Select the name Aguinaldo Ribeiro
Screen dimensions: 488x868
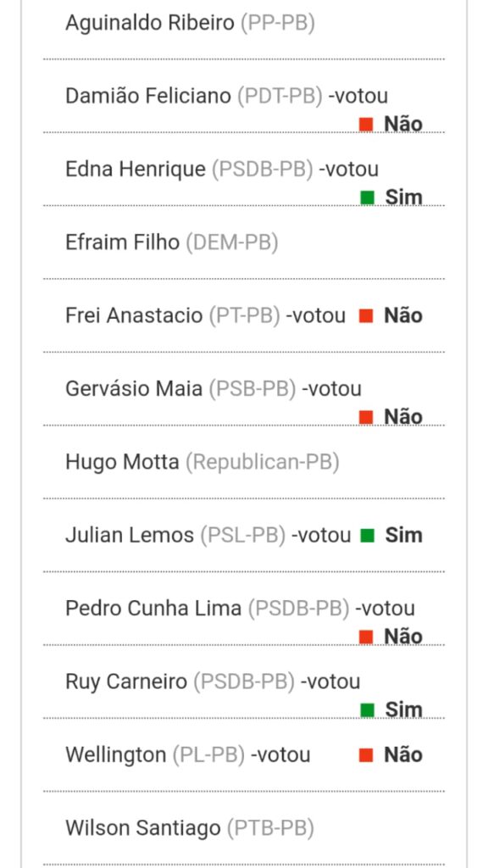[149, 24]
